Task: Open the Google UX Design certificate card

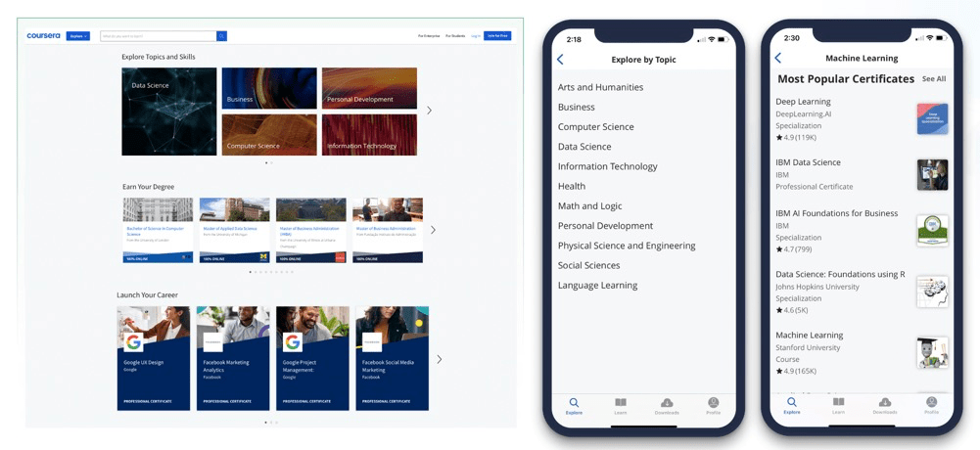Action: pyautogui.click(x=153, y=358)
